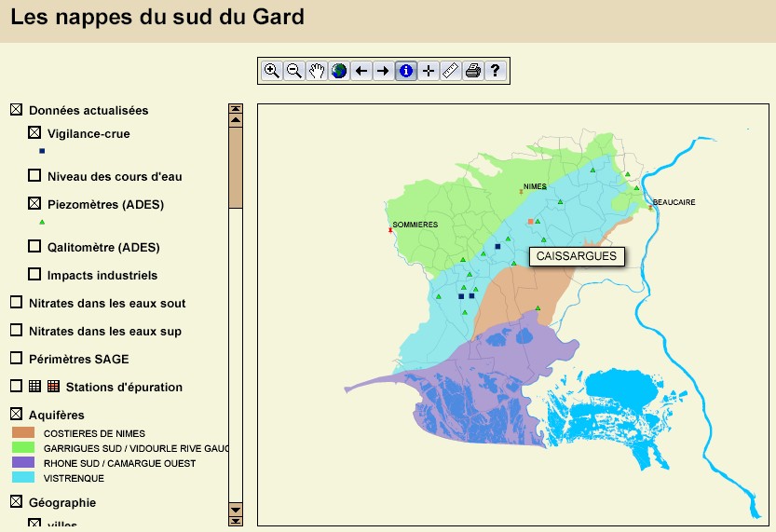The height and width of the screenshot is (532, 776).
Task: Enable Niveau des cours d'eau layer
Action: 34,176
